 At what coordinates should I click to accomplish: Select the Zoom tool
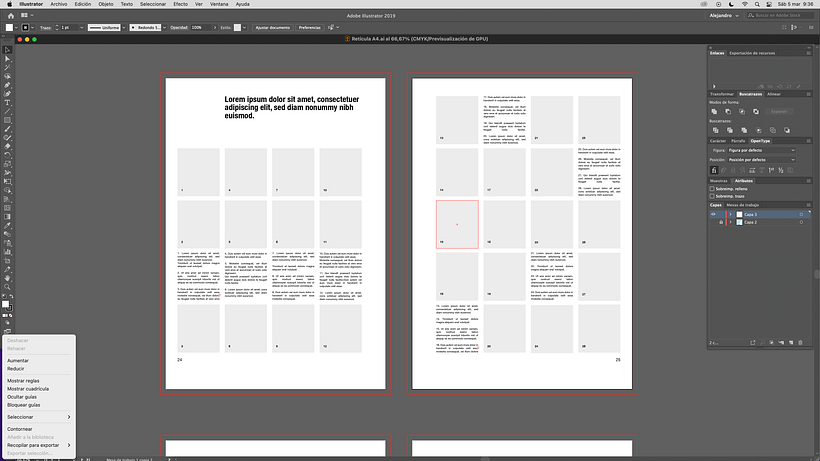(x=7, y=287)
